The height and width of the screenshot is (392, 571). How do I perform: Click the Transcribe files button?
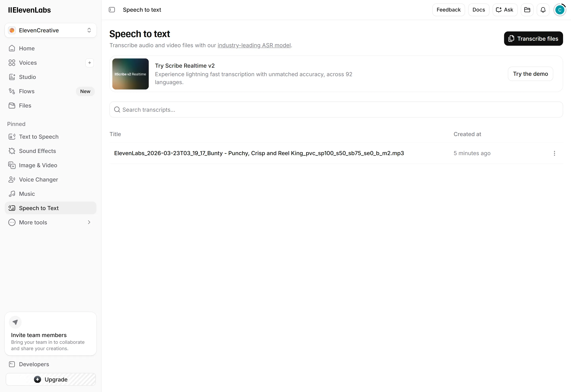click(533, 38)
